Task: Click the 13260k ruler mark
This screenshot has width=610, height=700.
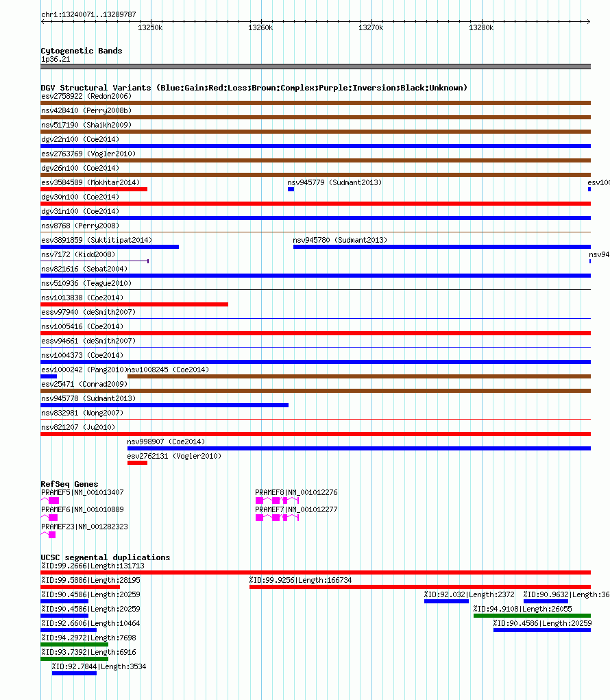Action: click(260, 27)
